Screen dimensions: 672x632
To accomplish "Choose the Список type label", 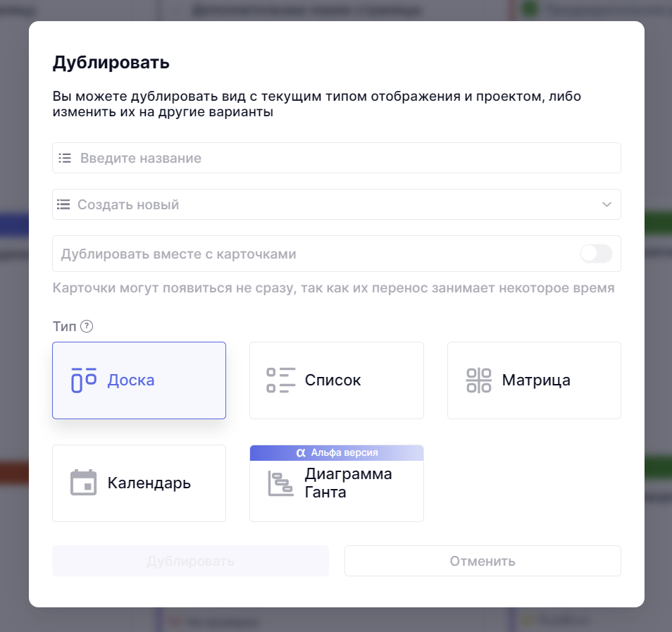I will pyautogui.click(x=332, y=380).
